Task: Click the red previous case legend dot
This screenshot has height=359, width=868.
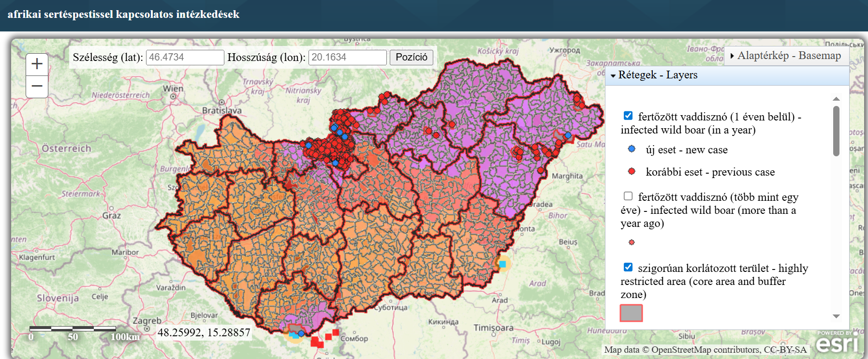Action: tap(632, 171)
